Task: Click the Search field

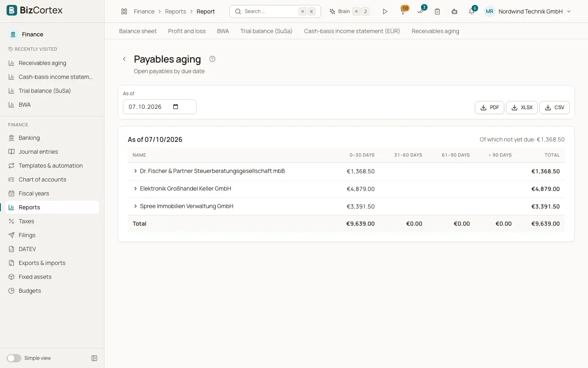Action: (275, 11)
